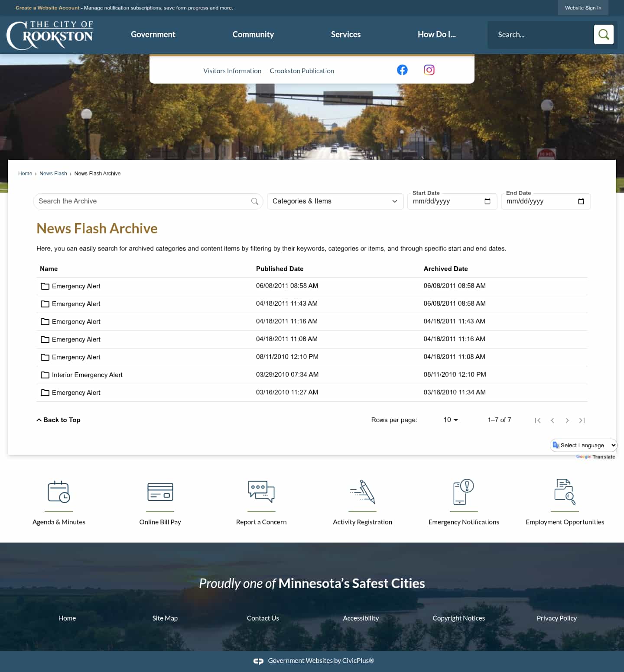The width and height of the screenshot is (624, 672).
Task: Click the Online Bill Pay card icon
Action: [x=160, y=492]
